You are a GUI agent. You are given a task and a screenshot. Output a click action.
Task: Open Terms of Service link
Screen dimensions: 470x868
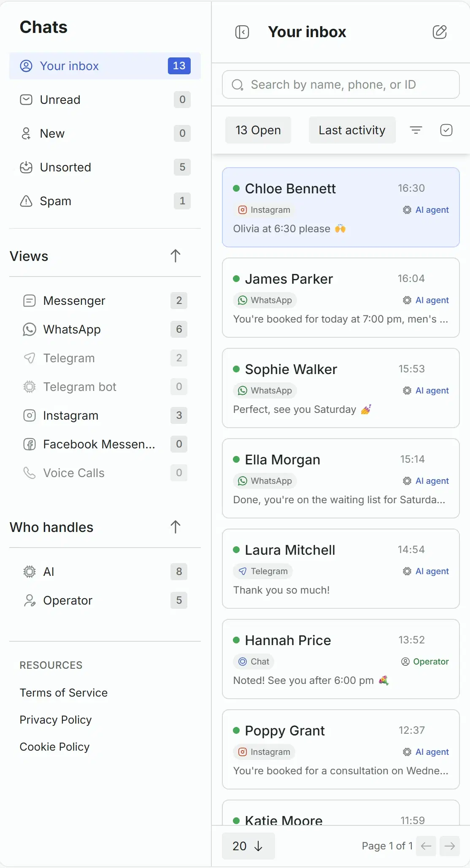click(x=64, y=693)
